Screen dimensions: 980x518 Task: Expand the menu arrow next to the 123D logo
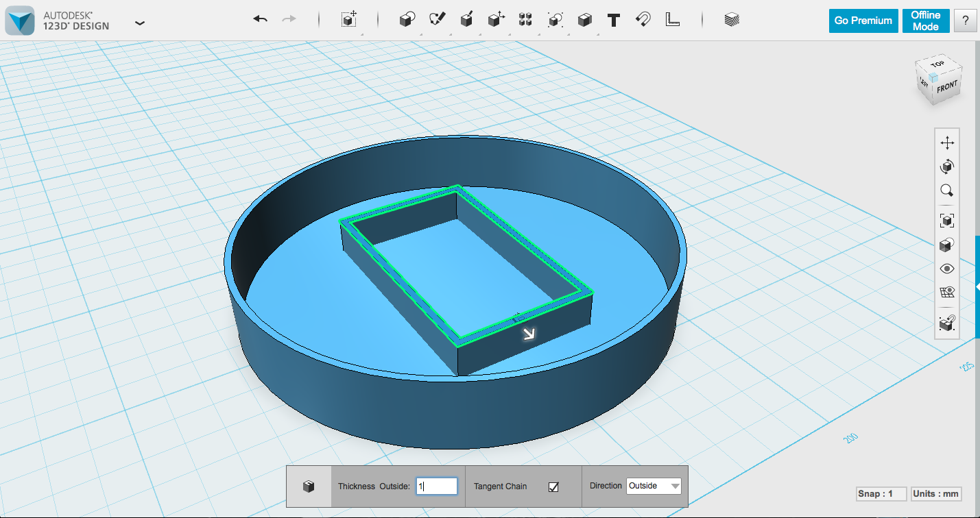(140, 23)
